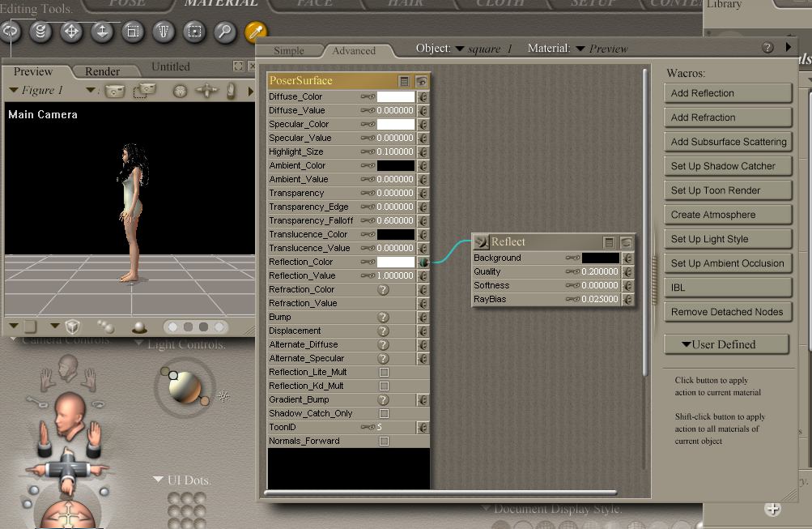
Task: Check the Normals_Forward option
Action: pyautogui.click(x=384, y=442)
